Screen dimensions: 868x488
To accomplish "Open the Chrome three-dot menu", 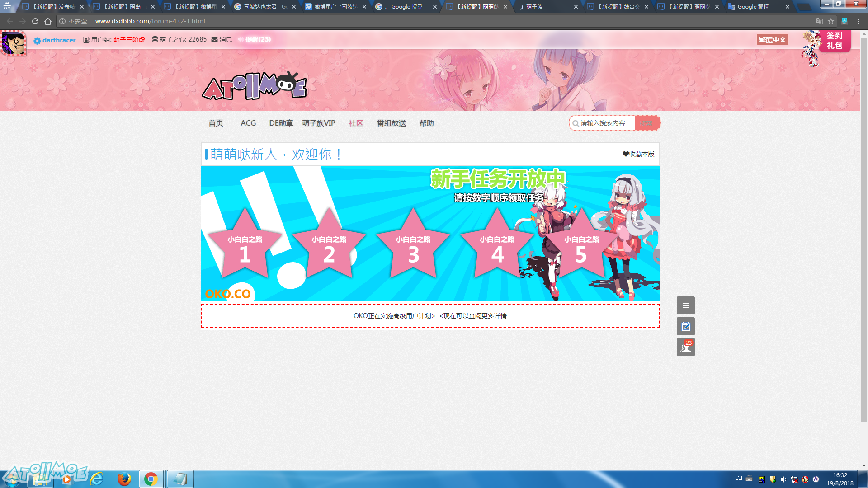I will 858,21.
